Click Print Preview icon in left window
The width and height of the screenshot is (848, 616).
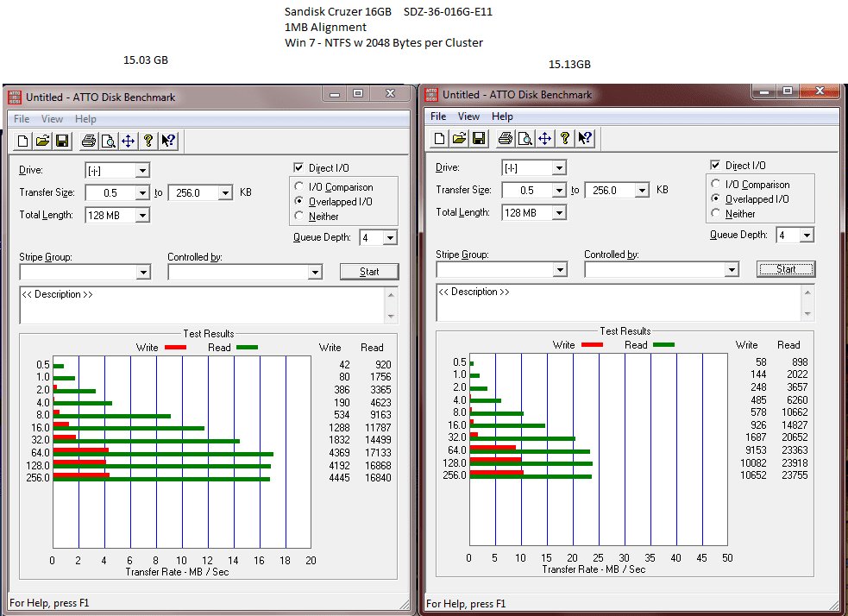tap(109, 141)
